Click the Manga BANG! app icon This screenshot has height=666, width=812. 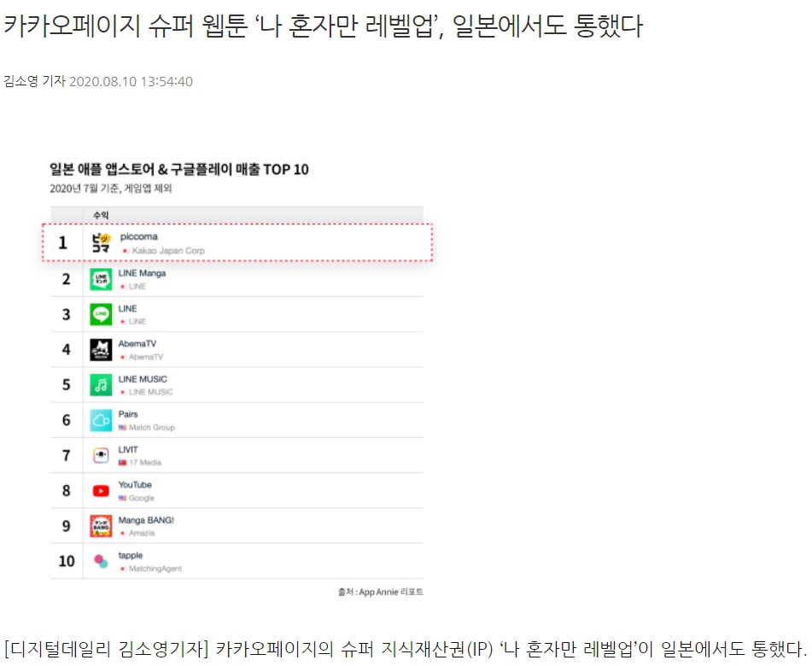(101, 526)
